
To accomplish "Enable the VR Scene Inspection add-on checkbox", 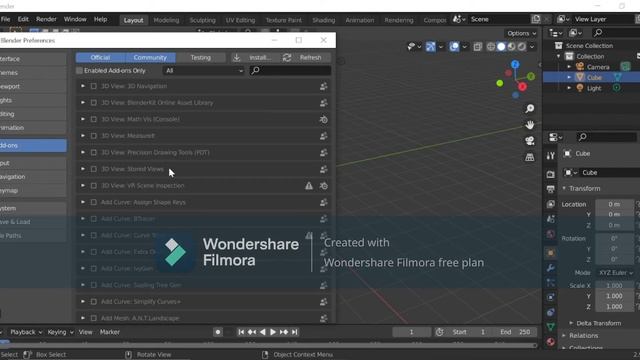I will coord(94,186).
